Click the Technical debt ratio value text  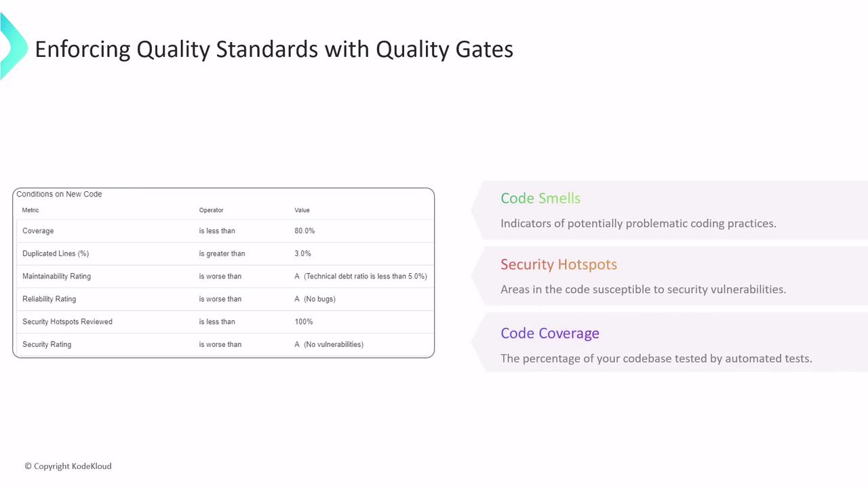click(x=366, y=277)
